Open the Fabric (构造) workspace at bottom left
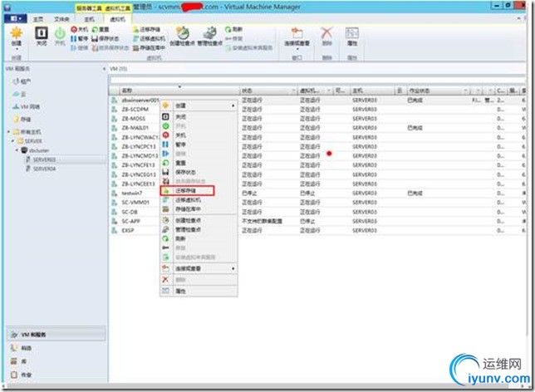This screenshot has width=535, height=392. [21, 348]
